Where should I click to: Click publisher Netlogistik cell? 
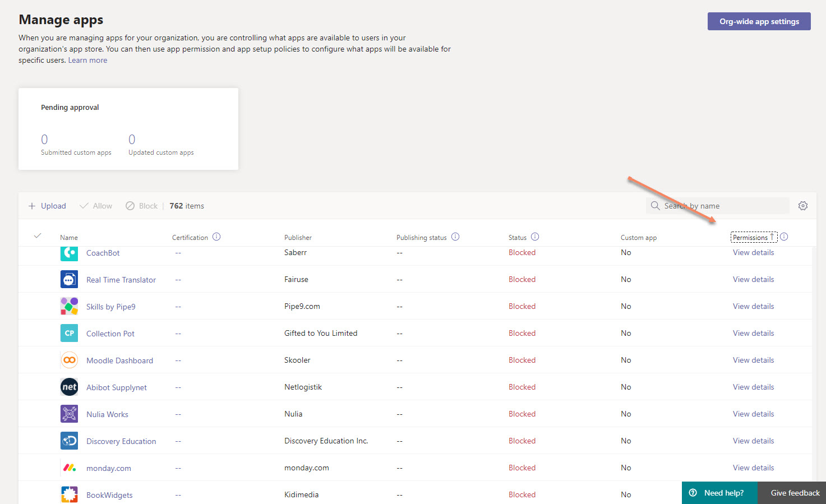tap(303, 387)
